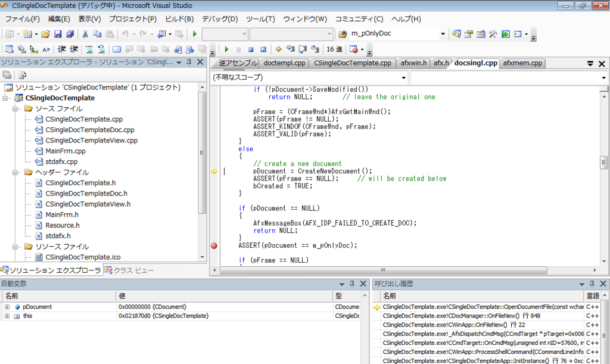Viewport: 610px width, 364px height.
Task: Open the Start Page toolbar icon
Action: click(x=505, y=34)
